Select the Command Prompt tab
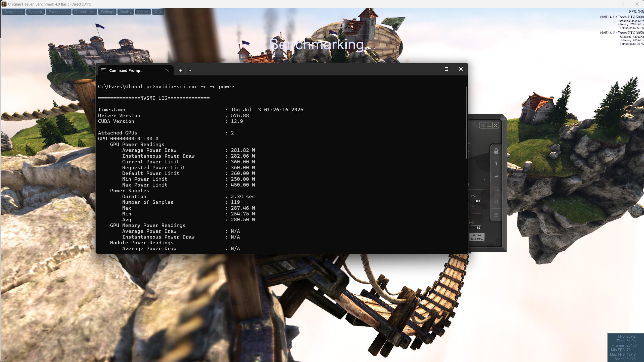 (x=136, y=70)
